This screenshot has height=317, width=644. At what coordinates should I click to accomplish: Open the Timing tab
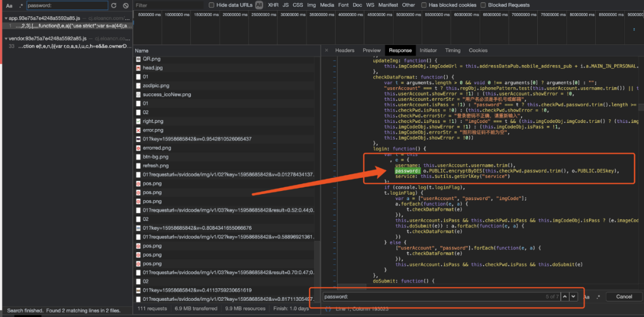click(x=453, y=50)
